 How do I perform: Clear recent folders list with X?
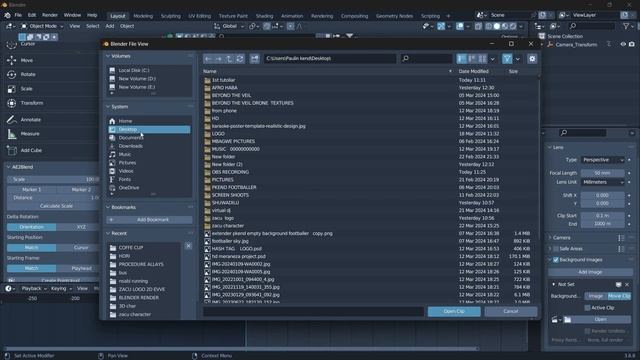coord(188,246)
